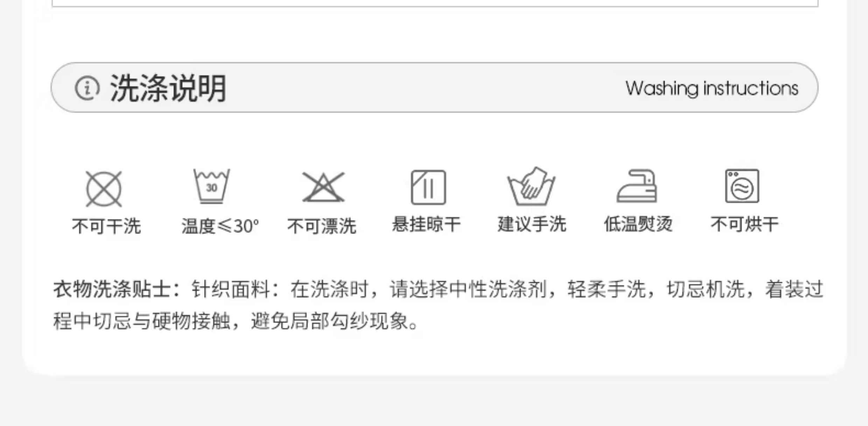Click the do-not-dry-clean crossed circle icon
The height and width of the screenshot is (426, 868).
[104, 189]
